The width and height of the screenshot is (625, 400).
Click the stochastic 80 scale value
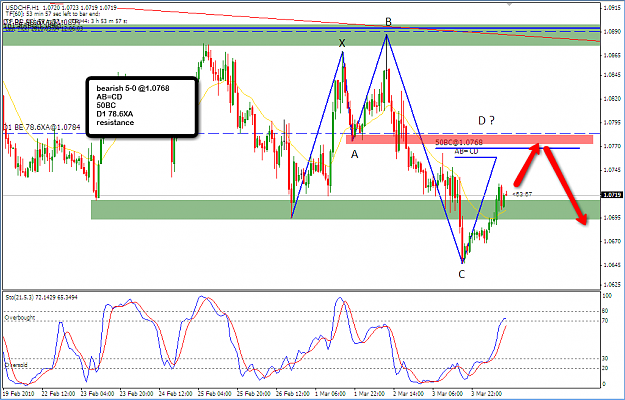[607, 311]
